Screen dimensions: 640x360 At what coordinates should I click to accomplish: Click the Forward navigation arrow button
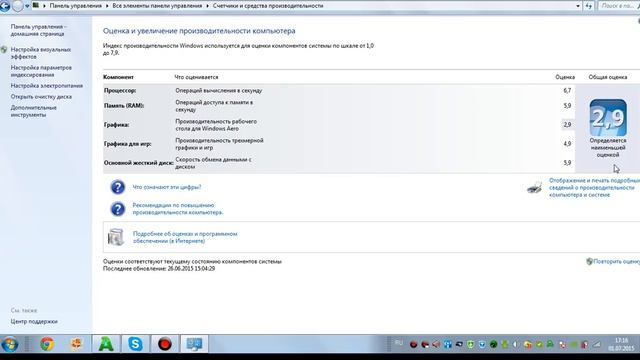coord(18,6)
